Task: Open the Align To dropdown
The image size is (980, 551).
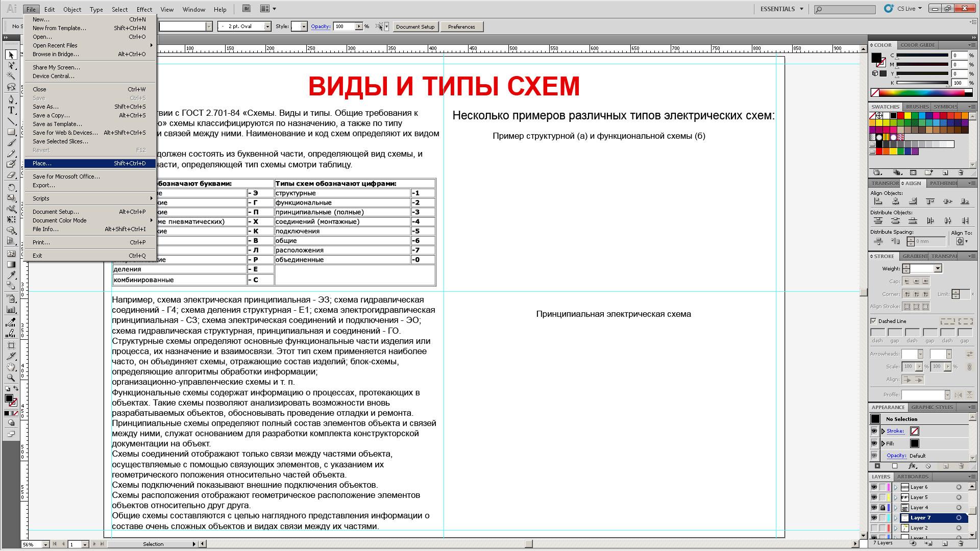Action: [x=962, y=241]
